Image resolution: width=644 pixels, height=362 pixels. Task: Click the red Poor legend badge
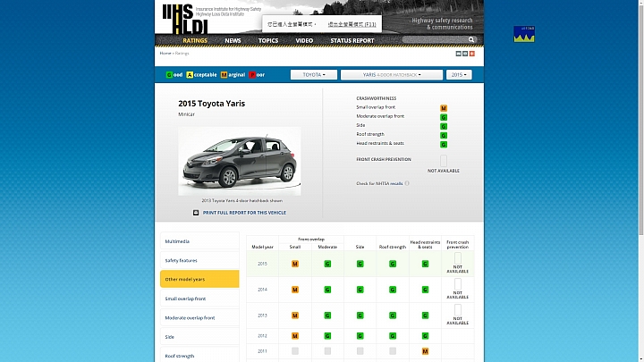click(x=252, y=75)
